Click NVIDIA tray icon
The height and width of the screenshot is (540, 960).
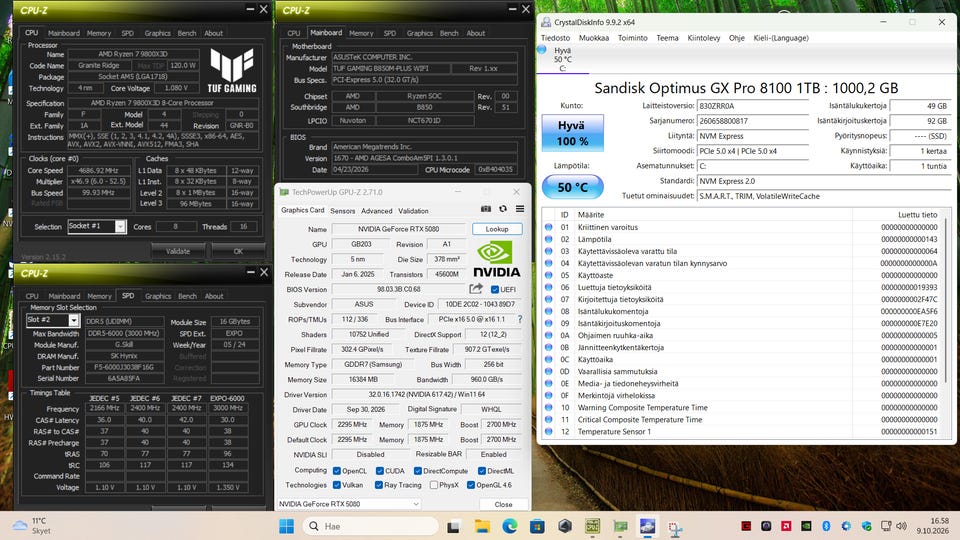[806, 526]
